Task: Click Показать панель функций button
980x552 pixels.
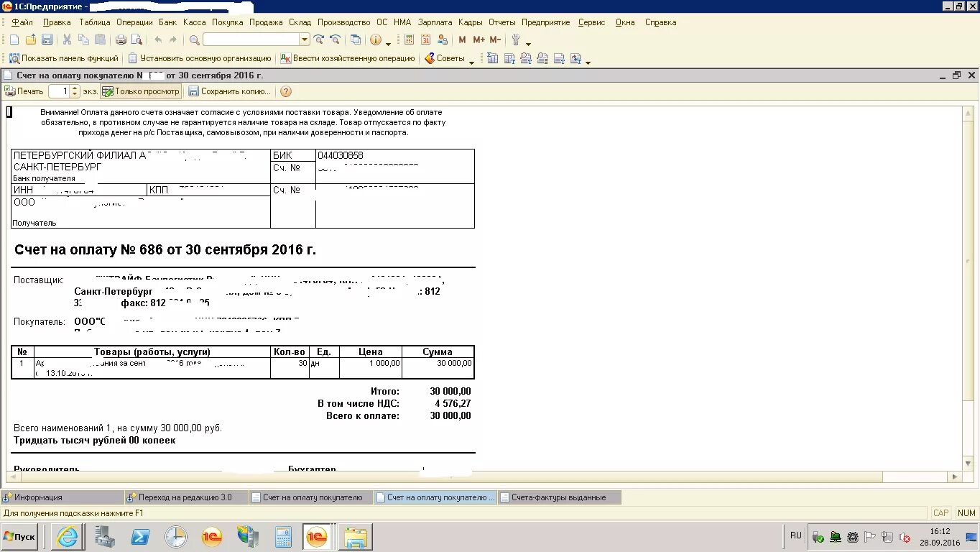Action: [x=63, y=58]
